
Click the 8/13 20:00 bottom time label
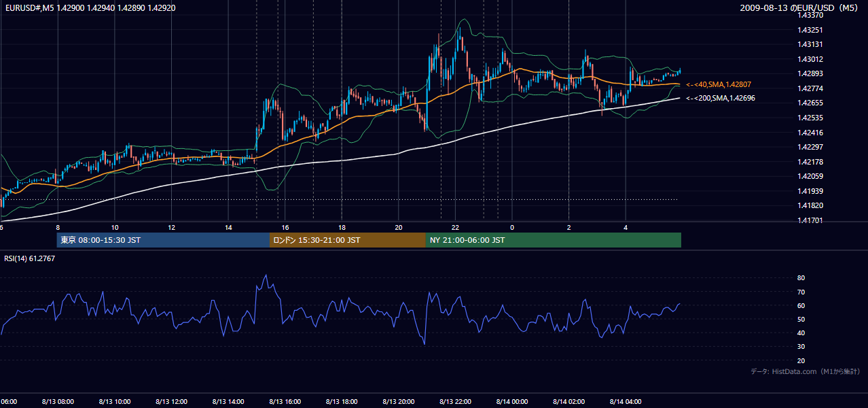coord(399,401)
